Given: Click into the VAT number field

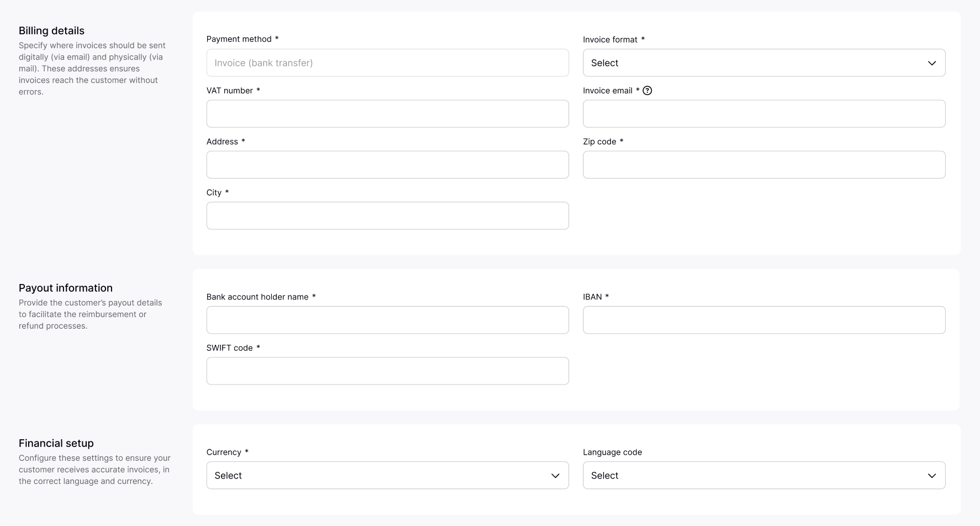Looking at the screenshot, I should click(387, 114).
